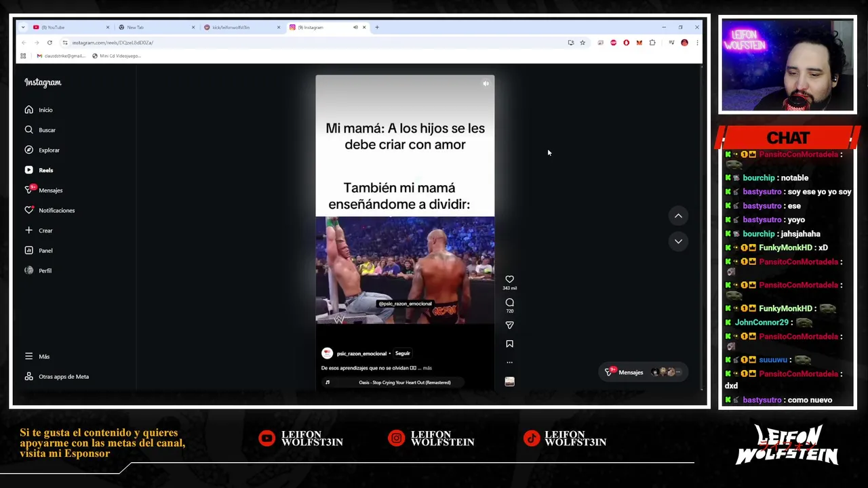Save the reel with bookmark icon
This screenshot has height=488, width=868.
tap(509, 344)
